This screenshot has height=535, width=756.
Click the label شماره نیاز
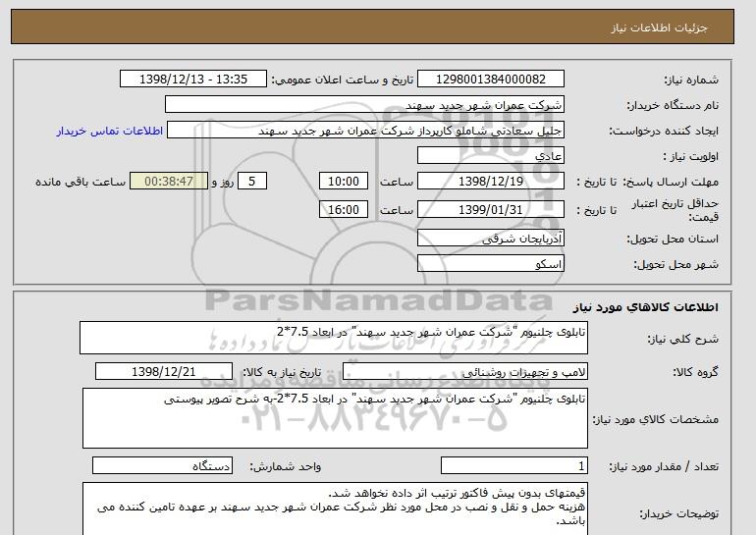click(x=691, y=80)
